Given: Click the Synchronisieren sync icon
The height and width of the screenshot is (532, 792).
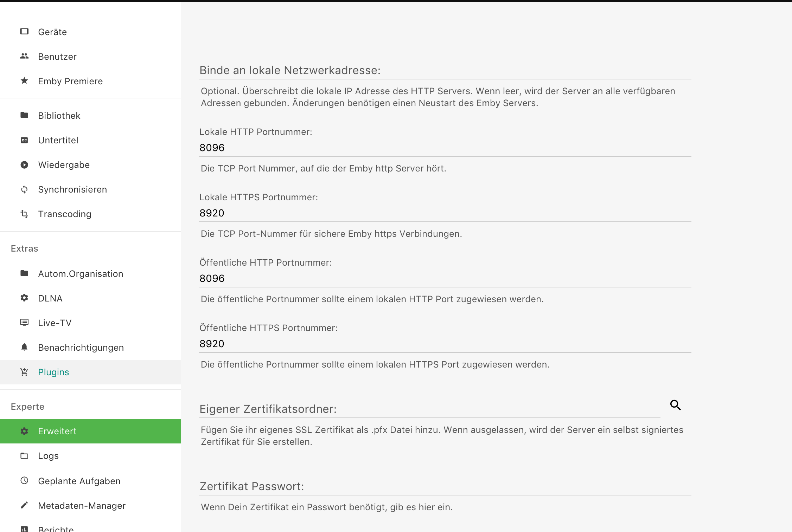Looking at the screenshot, I should tap(24, 189).
